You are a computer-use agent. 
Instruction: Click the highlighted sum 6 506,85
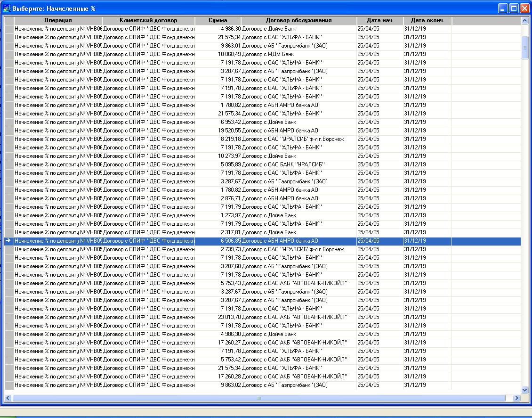pos(218,241)
